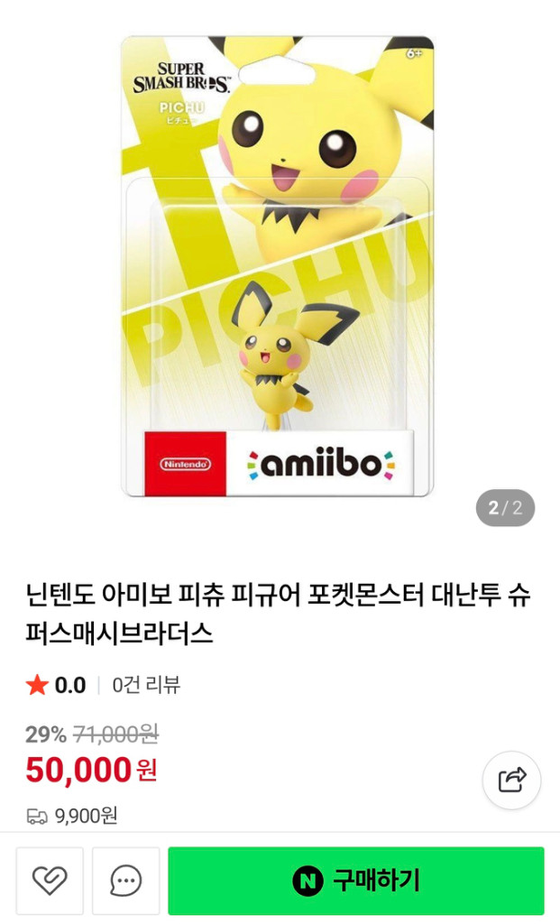
Task: Tap the 2/2 image counter badge
Action: pyautogui.click(x=505, y=507)
